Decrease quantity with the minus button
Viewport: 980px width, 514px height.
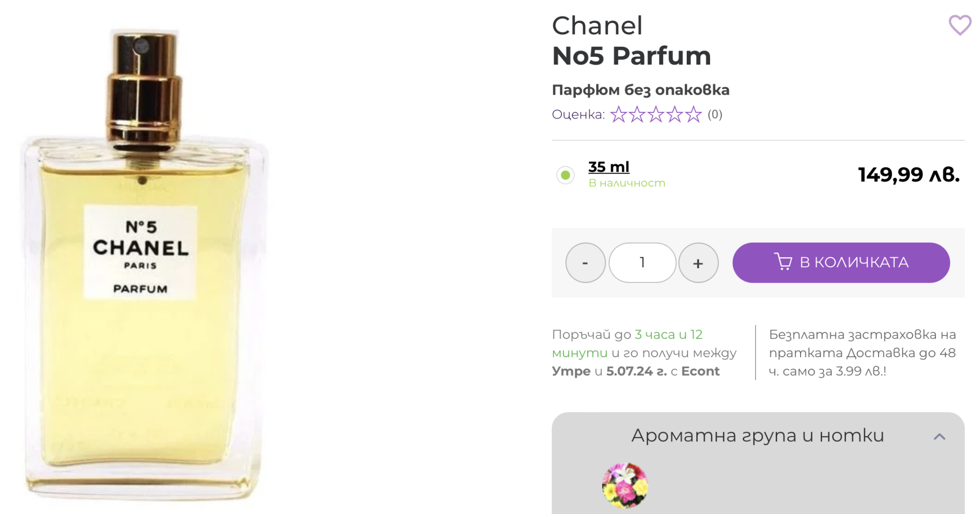coord(585,262)
